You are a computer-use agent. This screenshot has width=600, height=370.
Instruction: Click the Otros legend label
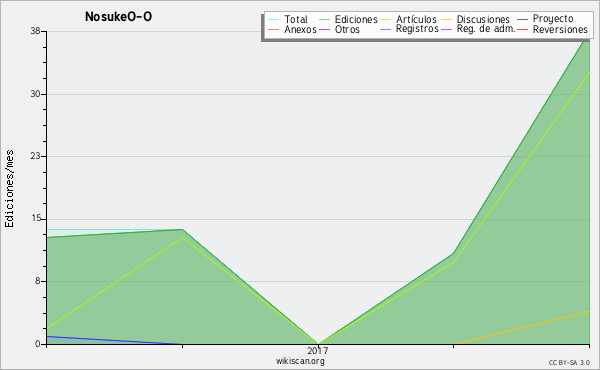click(347, 29)
